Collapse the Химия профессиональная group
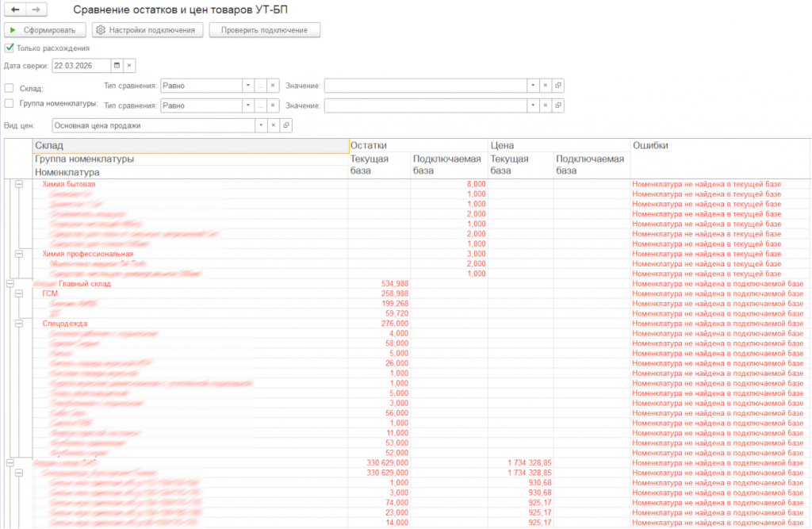The width and height of the screenshot is (812, 529). [19, 254]
